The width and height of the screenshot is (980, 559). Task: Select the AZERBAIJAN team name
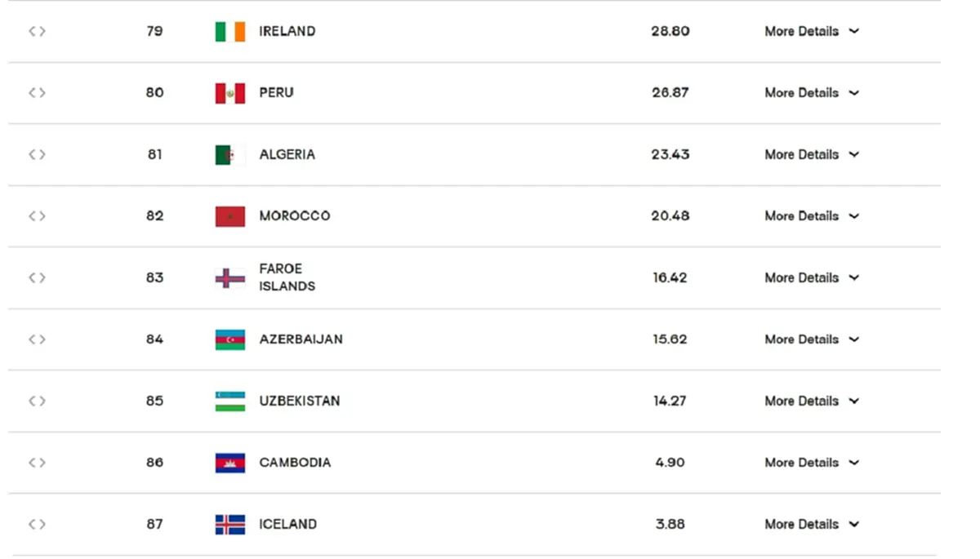(301, 339)
